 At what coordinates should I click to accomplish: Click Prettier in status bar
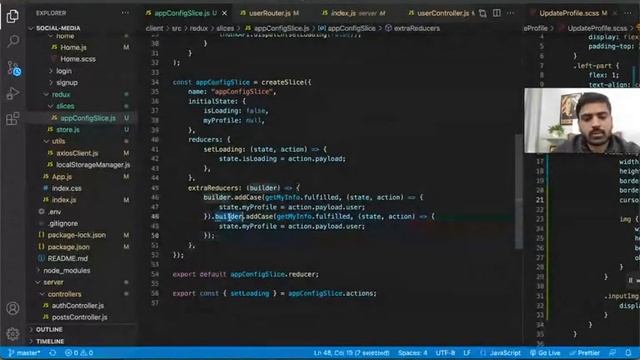(x=584, y=353)
